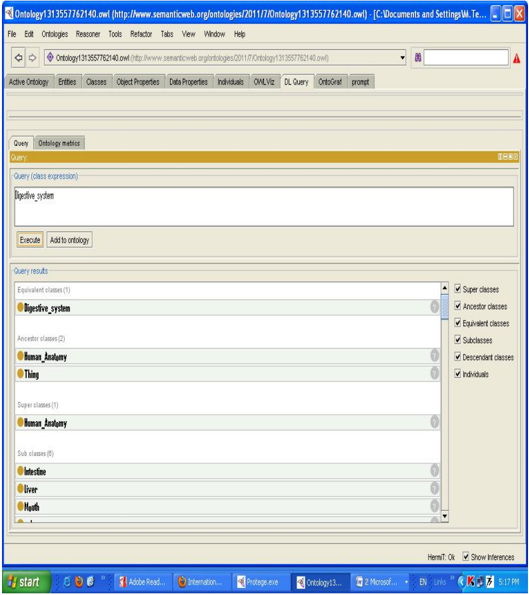Viewport: 529px width, 595px height.
Task: Click the results scroll down arrow
Action: click(444, 516)
